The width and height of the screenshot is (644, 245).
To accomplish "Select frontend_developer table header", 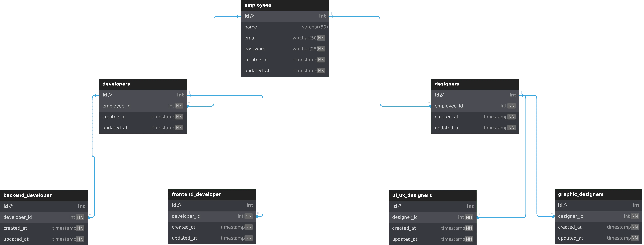I will click(x=212, y=194).
